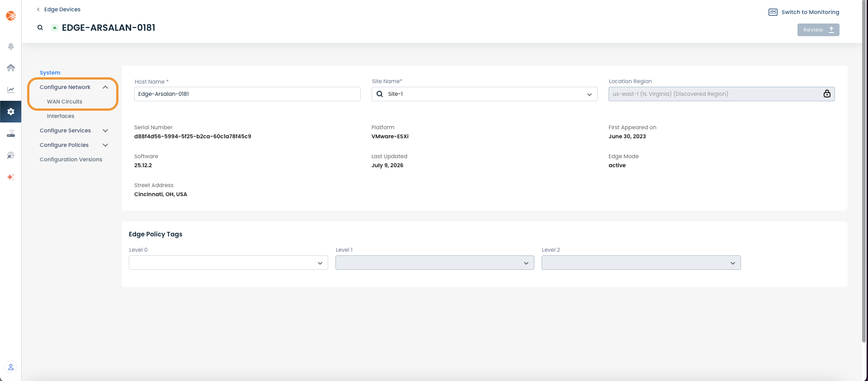Screen dimensions: 868x381
Task: Go back to Edge Devices
Action: pos(58,9)
